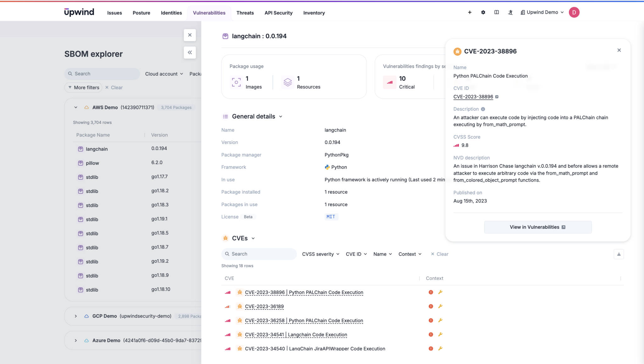Expand the GCP Demo account
The height and width of the screenshot is (364, 644).
click(75, 316)
